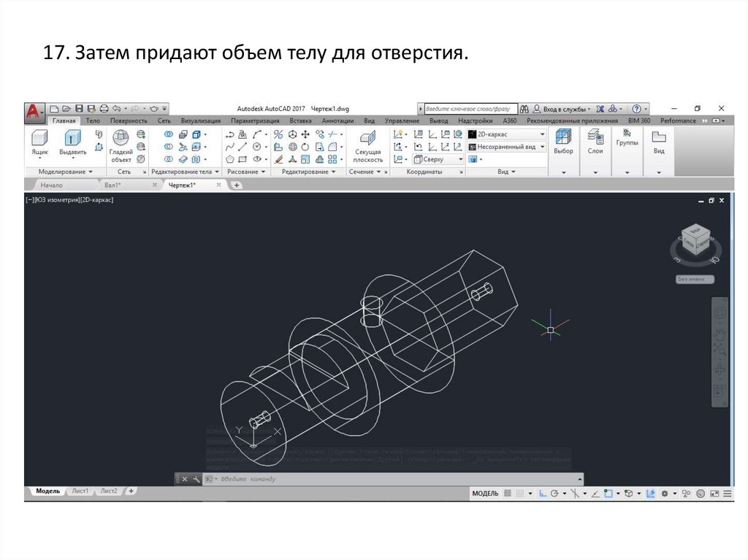The width and height of the screenshot is (748, 560).
Task: Expand the Редактирование тела panel
Action: coord(185,172)
